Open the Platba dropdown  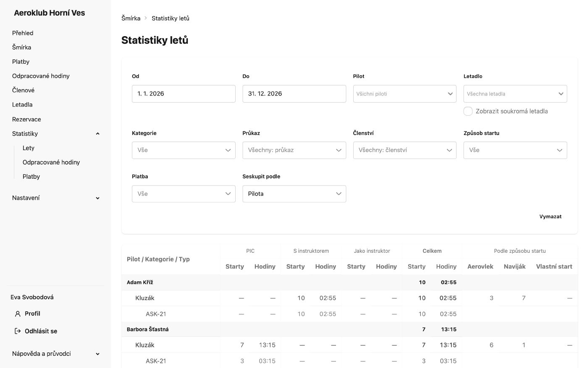pos(184,194)
